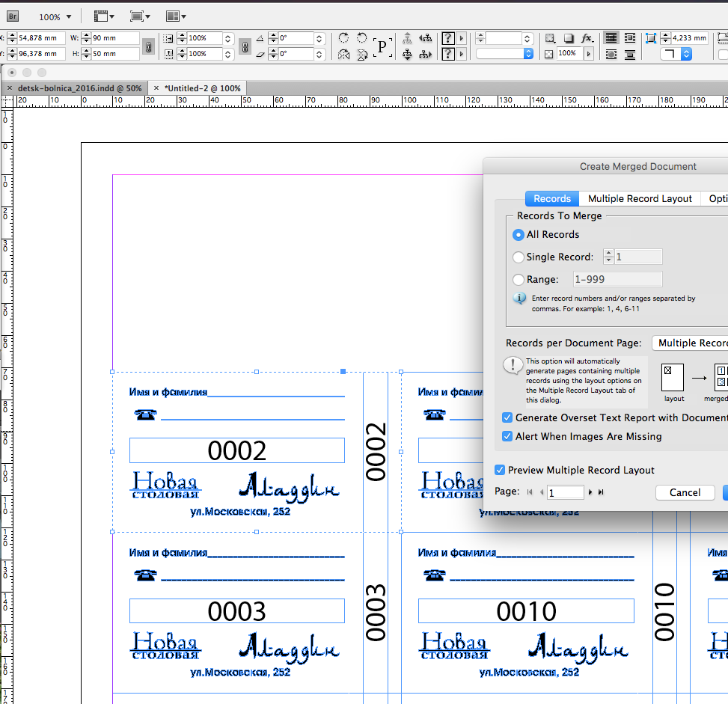The width and height of the screenshot is (728, 704).
Task: Open corner options via the corner icon
Action: (x=651, y=38)
